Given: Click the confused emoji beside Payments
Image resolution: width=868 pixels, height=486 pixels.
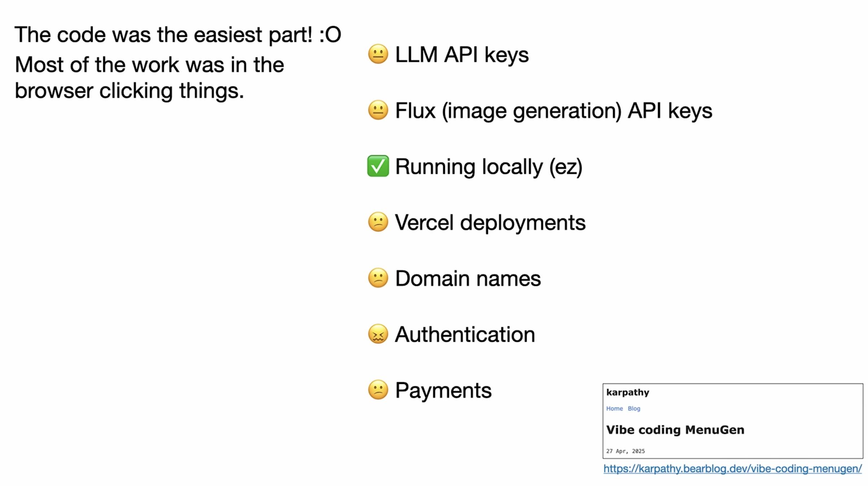Looking at the screenshot, I should 378,390.
